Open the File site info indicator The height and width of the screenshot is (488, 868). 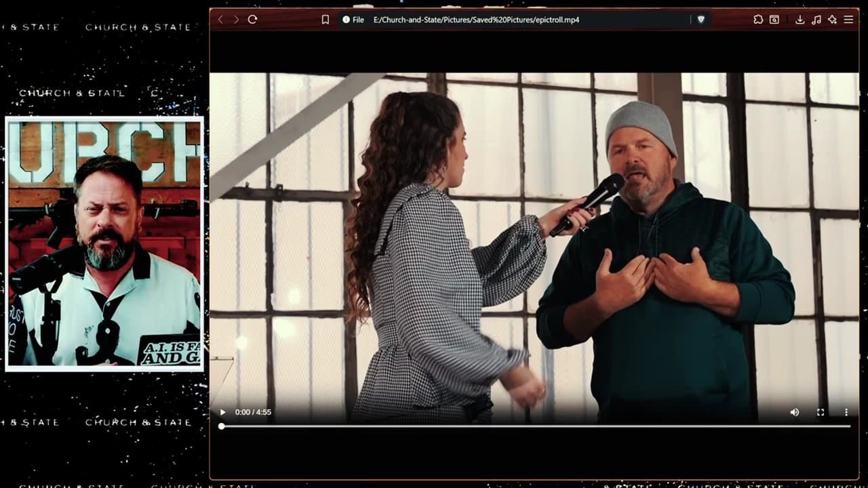click(353, 20)
